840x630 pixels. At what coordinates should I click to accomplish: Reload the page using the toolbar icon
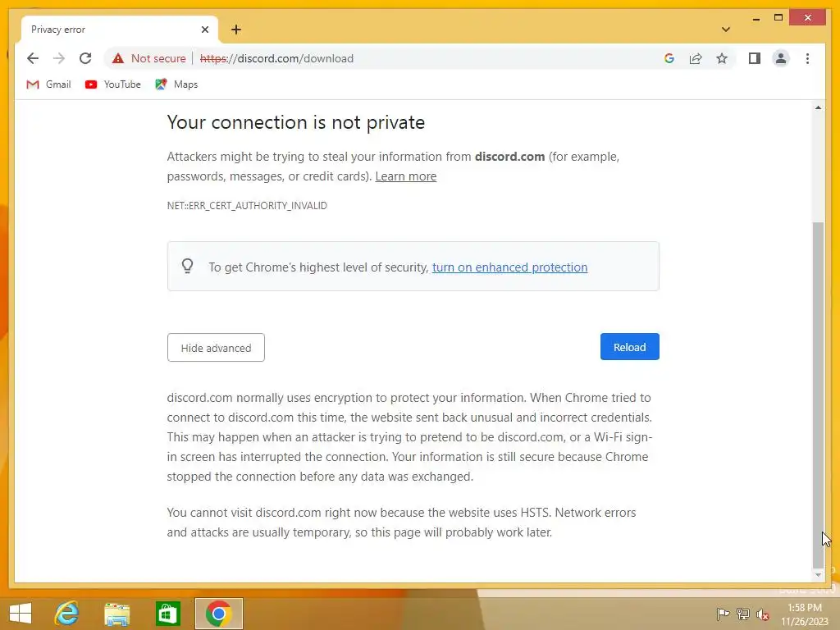click(x=85, y=58)
